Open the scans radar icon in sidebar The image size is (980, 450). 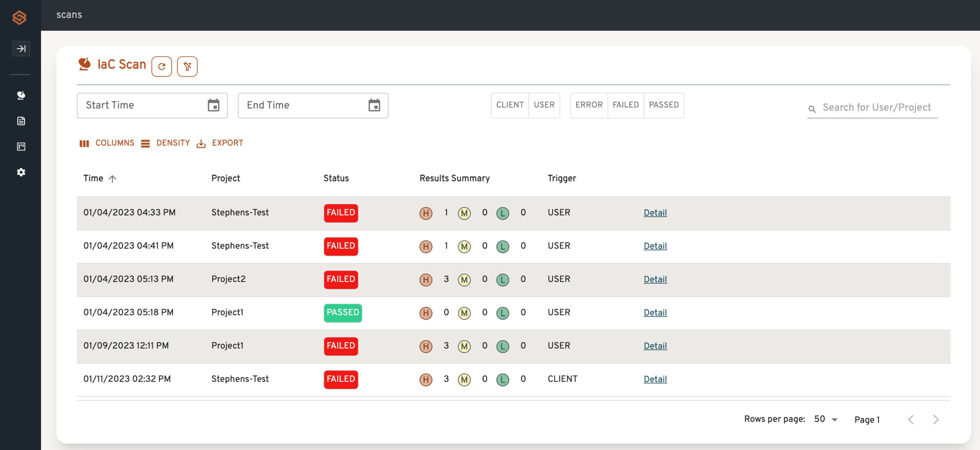click(x=21, y=95)
